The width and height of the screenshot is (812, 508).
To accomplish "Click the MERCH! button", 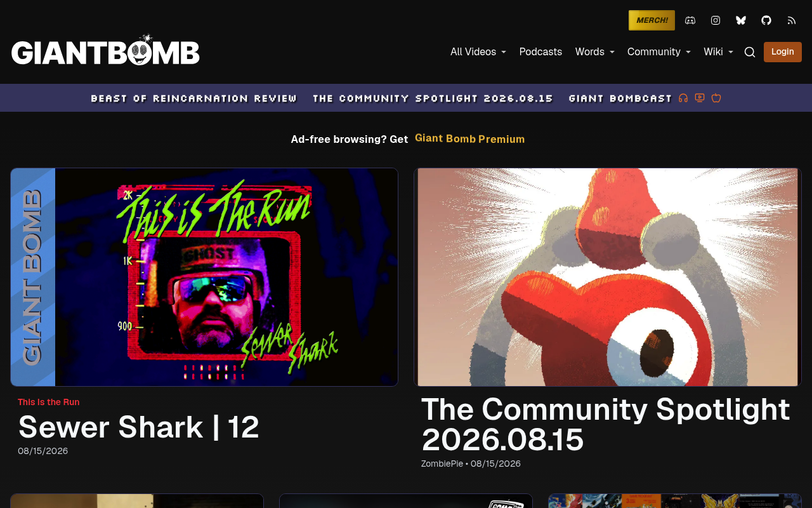I will coord(652,20).
